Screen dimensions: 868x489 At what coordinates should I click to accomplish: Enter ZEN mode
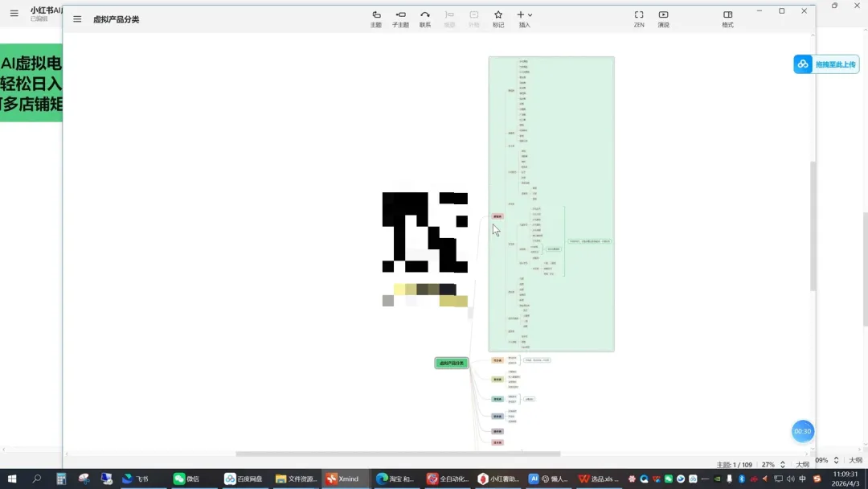click(639, 18)
